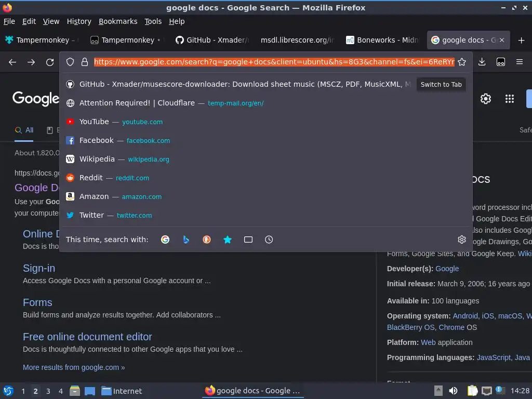The height and width of the screenshot is (399, 532).
Task: Select the All search results tab
Action: click(24, 130)
